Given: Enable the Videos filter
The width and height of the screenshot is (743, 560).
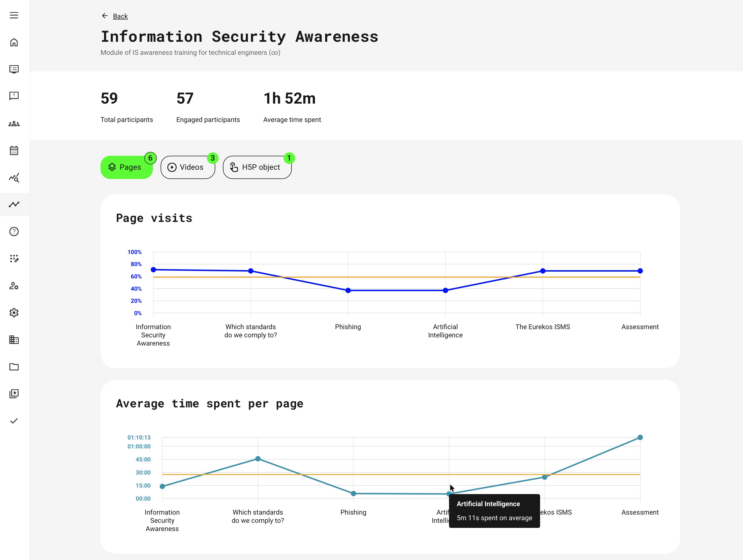Looking at the screenshot, I should pyautogui.click(x=187, y=167).
